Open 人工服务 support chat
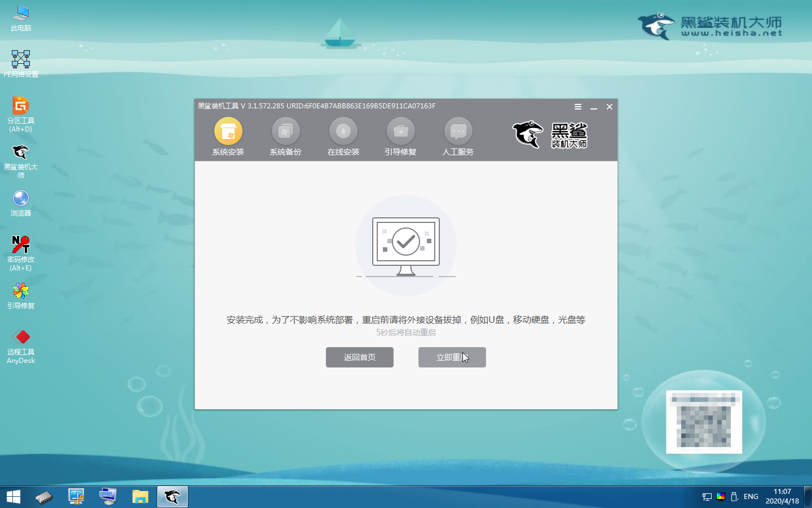The width and height of the screenshot is (812, 508). tap(458, 137)
